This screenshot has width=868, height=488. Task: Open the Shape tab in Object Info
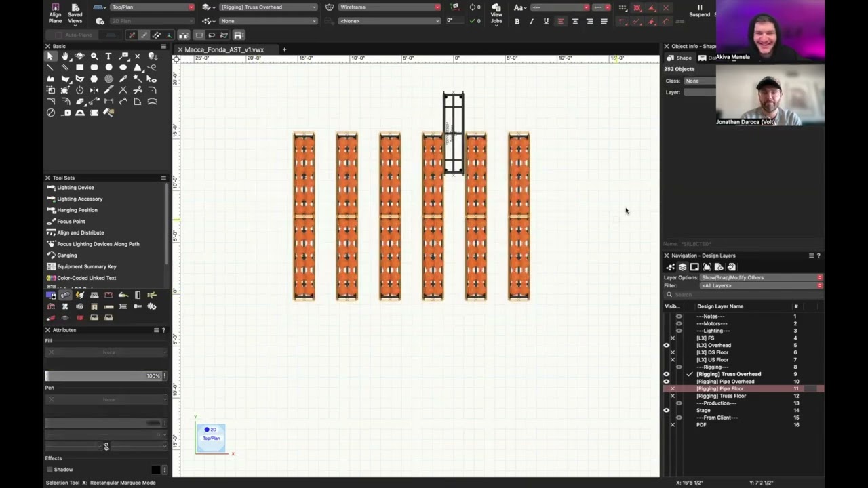(x=679, y=58)
